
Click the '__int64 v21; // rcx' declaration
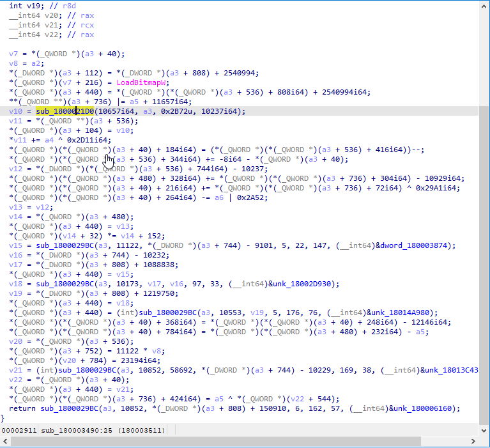tap(52, 25)
